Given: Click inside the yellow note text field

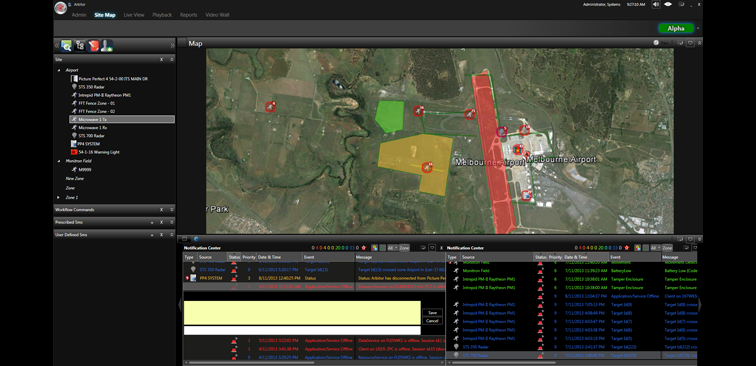Looking at the screenshot, I should click(302, 313).
